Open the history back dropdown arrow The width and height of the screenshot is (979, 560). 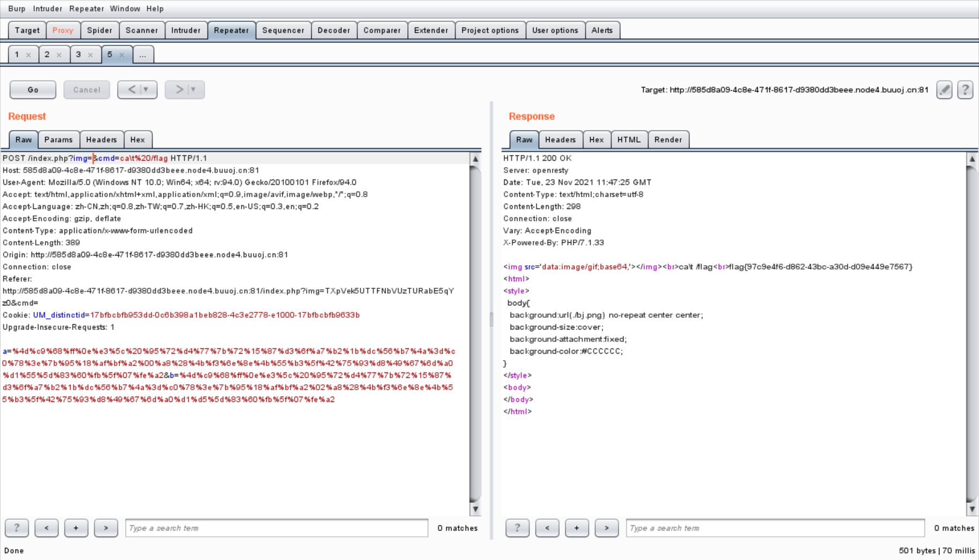coord(146,89)
